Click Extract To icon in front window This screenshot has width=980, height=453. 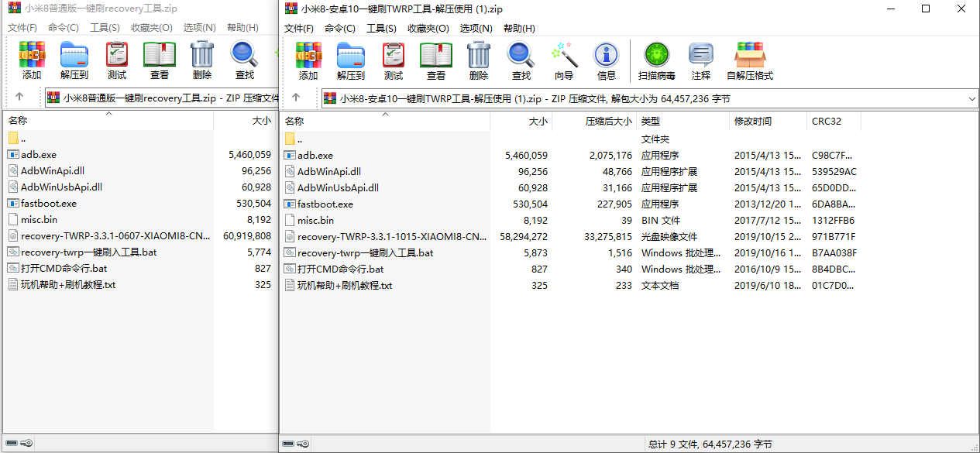(x=351, y=61)
